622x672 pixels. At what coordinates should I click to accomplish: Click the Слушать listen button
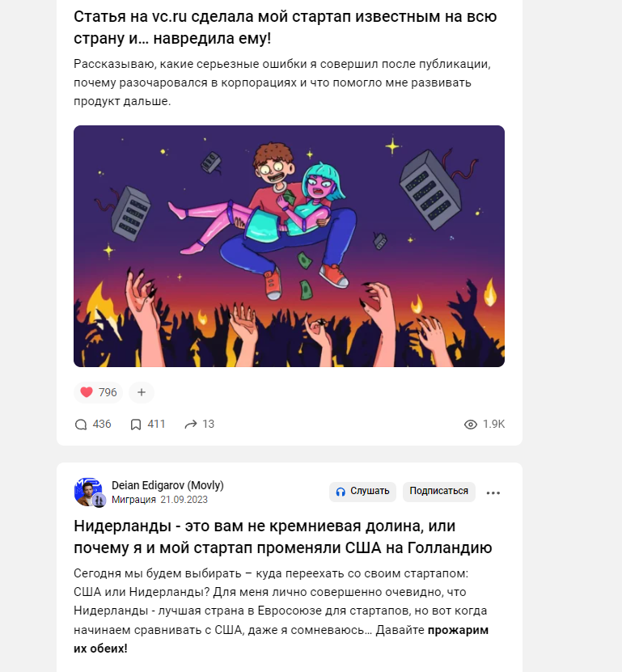[362, 491]
